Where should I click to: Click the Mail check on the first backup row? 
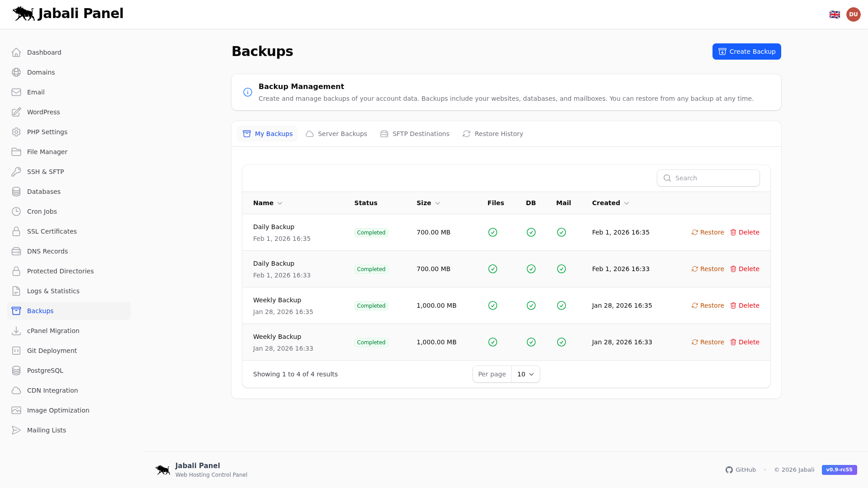tap(561, 232)
